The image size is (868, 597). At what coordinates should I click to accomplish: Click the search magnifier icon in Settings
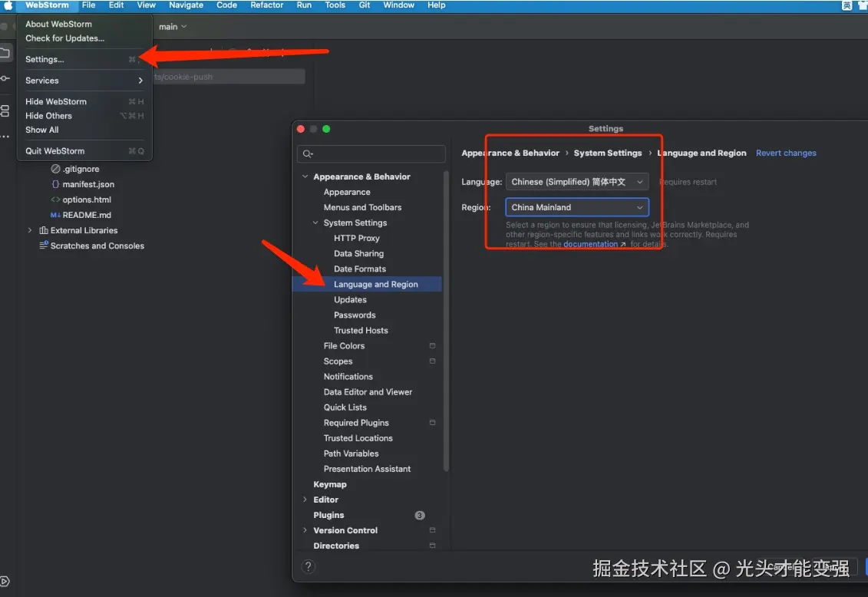click(308, 153)
